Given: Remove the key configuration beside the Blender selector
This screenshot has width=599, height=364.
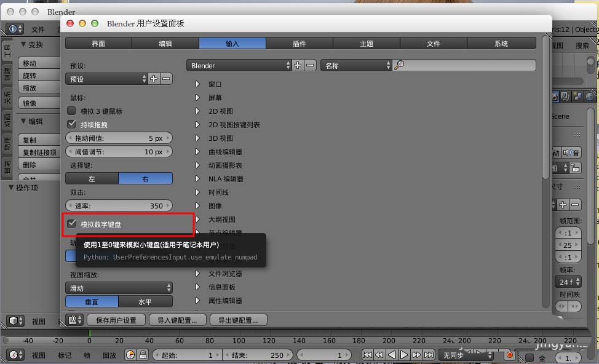Looking at the screenshot, I should point(310,65).
